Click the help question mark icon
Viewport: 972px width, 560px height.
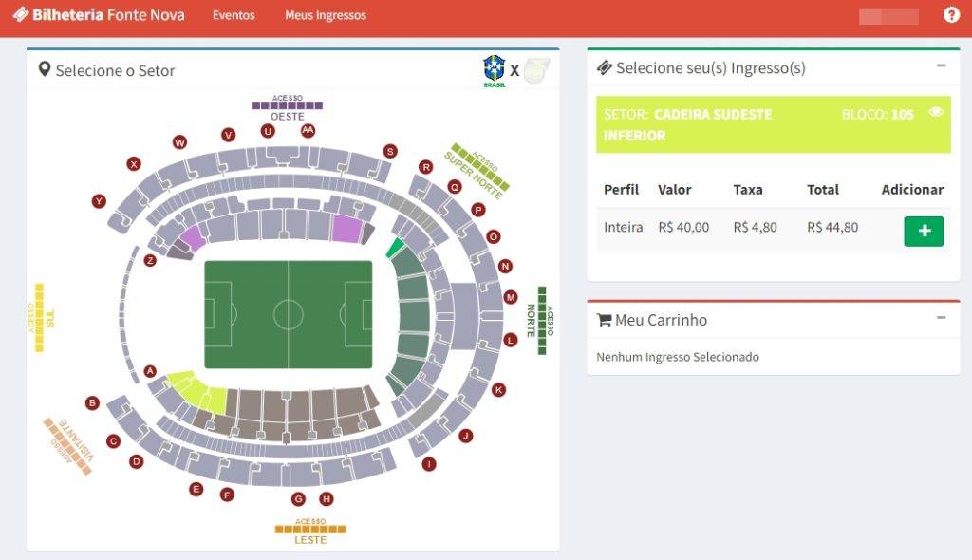pos(951,15)
